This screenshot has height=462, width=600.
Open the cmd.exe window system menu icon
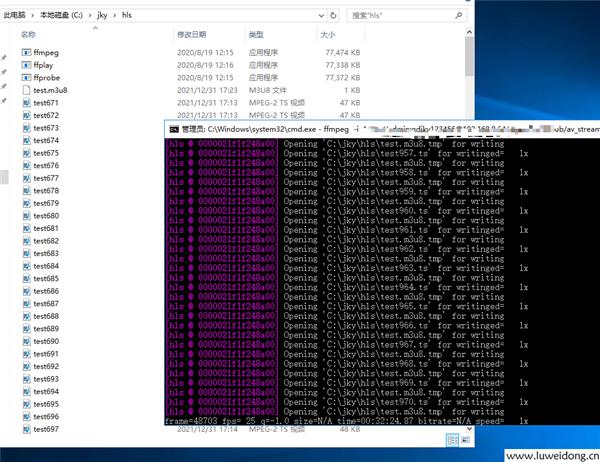tap(173, 130)
